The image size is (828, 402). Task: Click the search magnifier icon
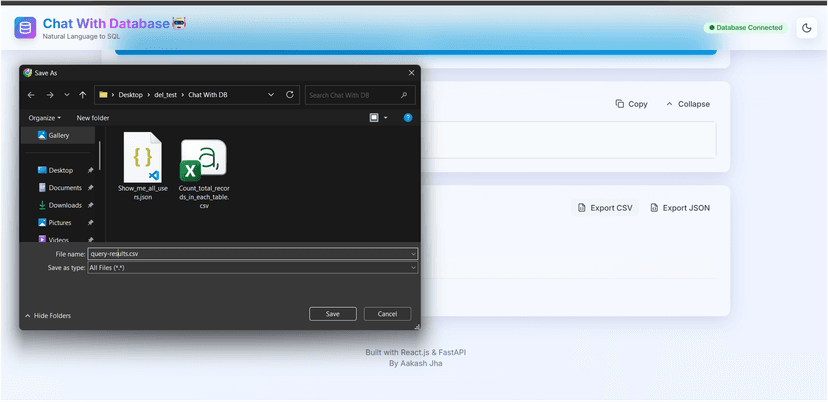tap(404, 95)
